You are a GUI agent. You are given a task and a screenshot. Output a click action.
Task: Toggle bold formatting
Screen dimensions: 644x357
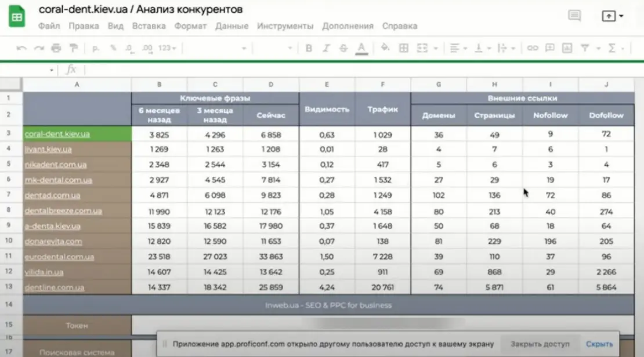tap(309, 49)
